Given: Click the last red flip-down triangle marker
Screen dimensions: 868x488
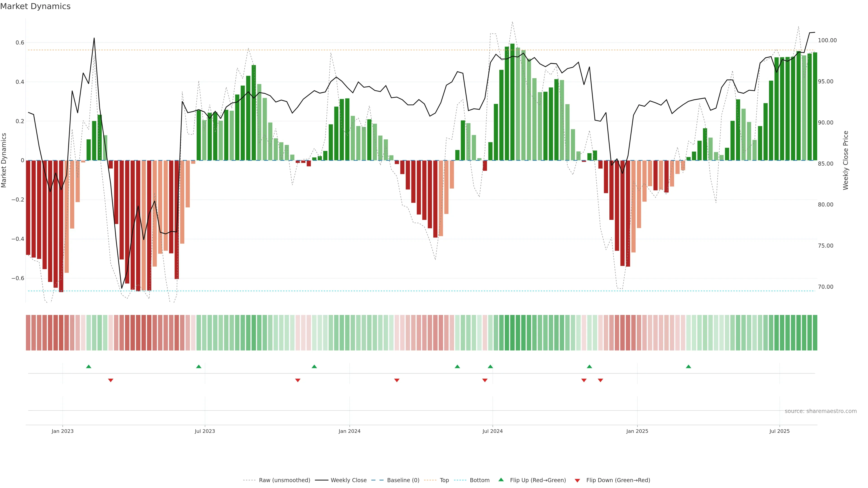Looking at the screenshot, I should pos(600,380).
